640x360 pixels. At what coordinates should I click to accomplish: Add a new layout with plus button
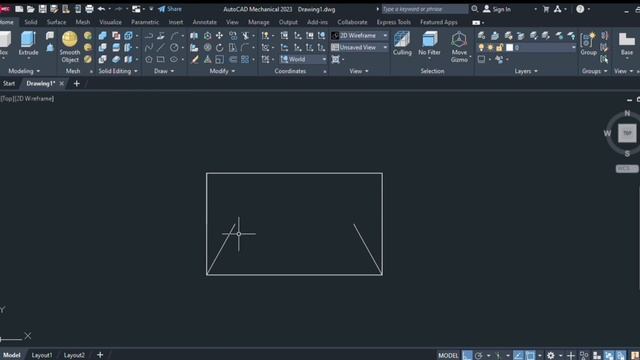[x=100, y=355]
